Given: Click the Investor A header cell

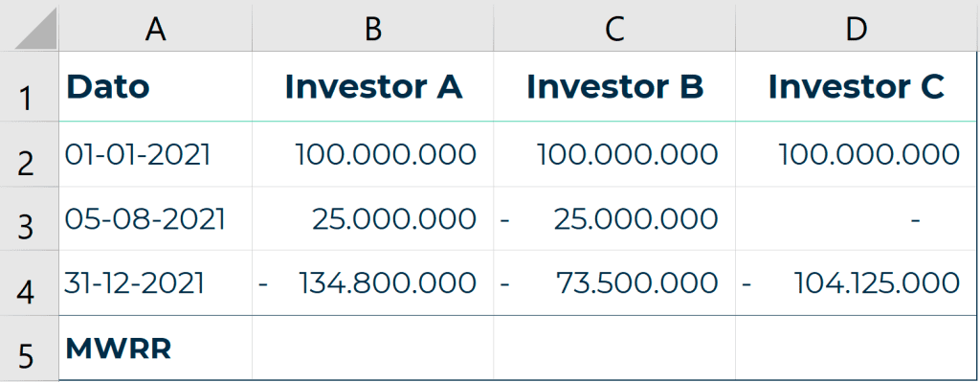Looking at the screenshot, I should (x=372, y=86).
